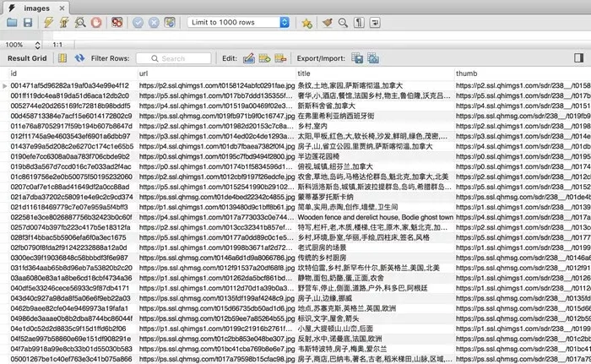Select the row marker arrow of the first row
Screen dimensions: 591x364
(x=4, y=86)
